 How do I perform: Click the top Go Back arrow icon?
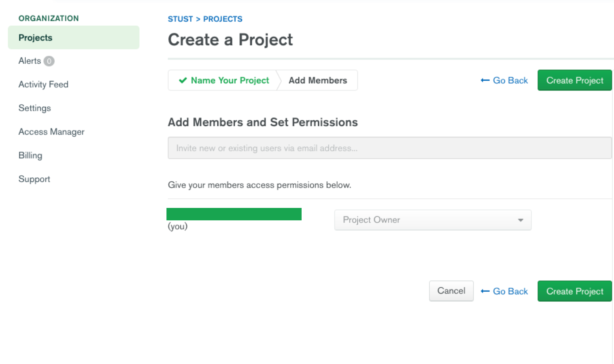click(485, 80)
